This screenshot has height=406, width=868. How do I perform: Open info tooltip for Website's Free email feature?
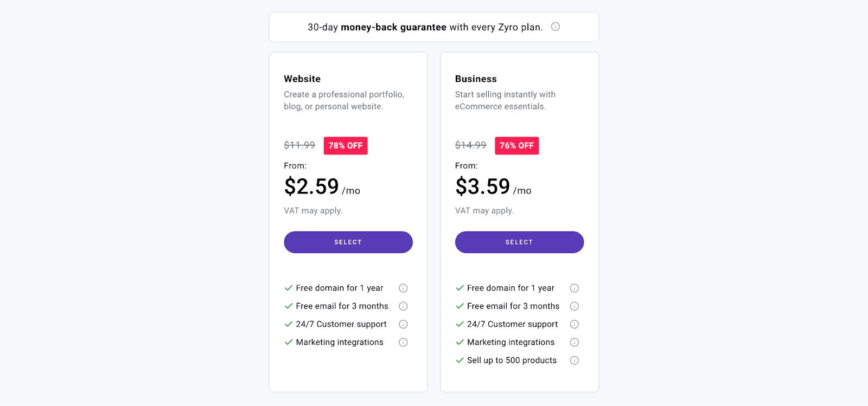point(403,306)
